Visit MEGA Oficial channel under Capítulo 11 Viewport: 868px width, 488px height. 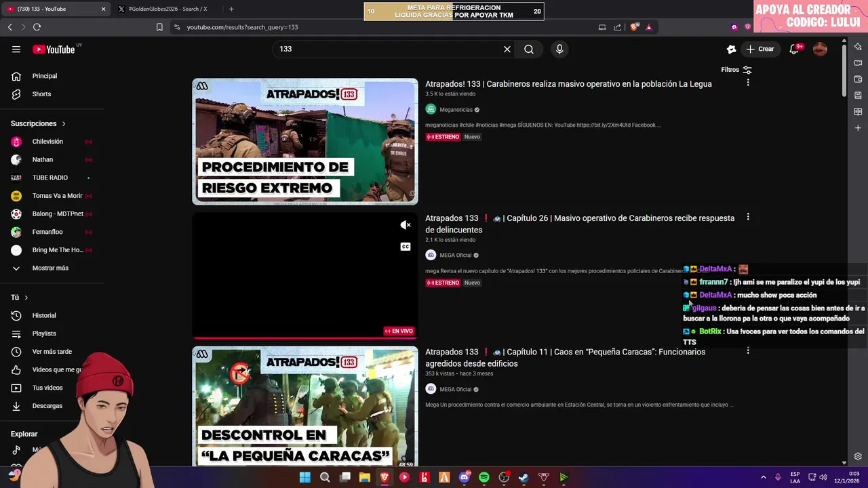[455, 390]
